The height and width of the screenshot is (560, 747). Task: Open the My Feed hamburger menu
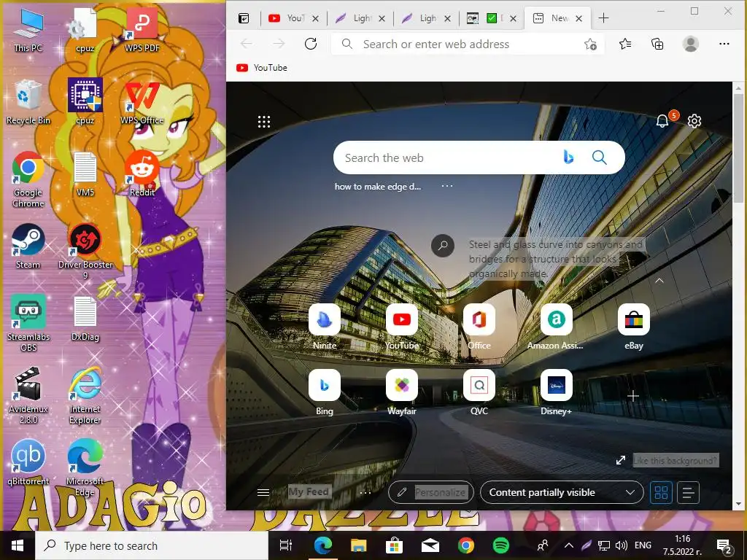[x=263, y=492]
